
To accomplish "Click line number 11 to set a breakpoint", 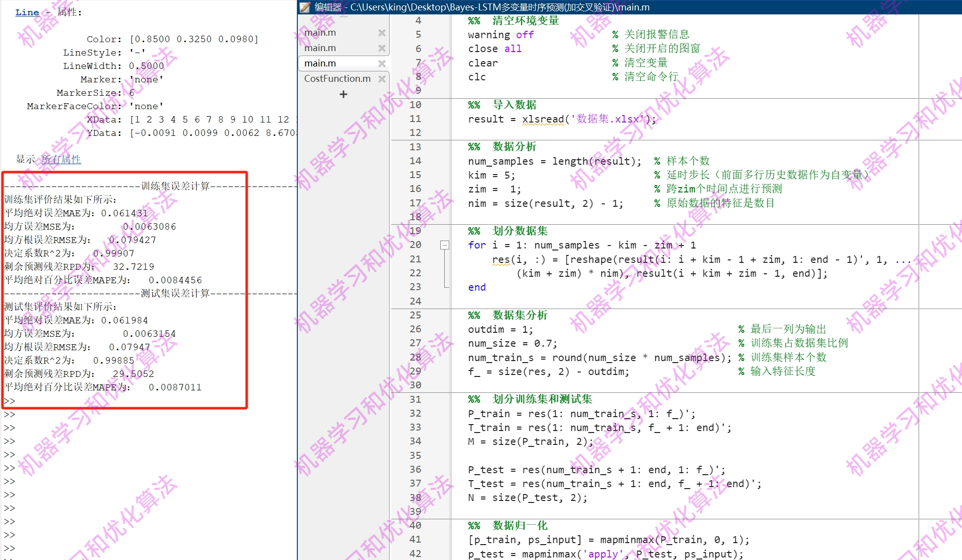I will click(415, 119).
